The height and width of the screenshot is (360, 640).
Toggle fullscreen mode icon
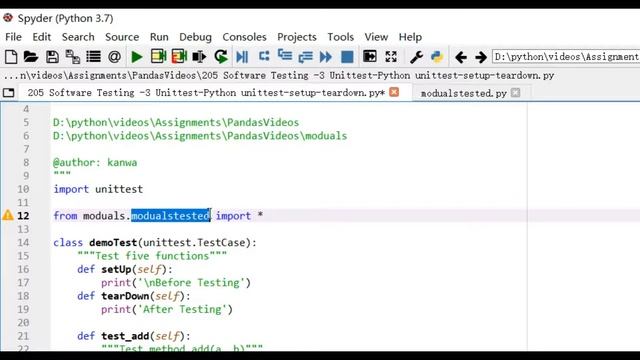coord(391,56)
